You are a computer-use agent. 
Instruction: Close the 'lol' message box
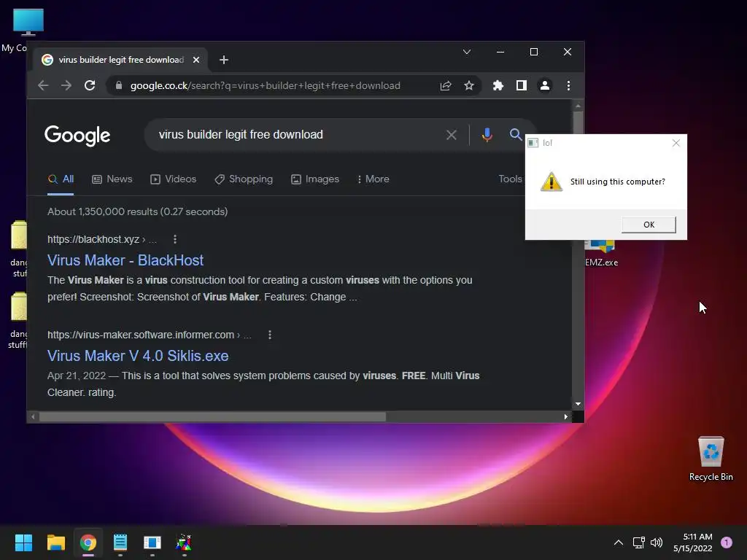point(676,143)
